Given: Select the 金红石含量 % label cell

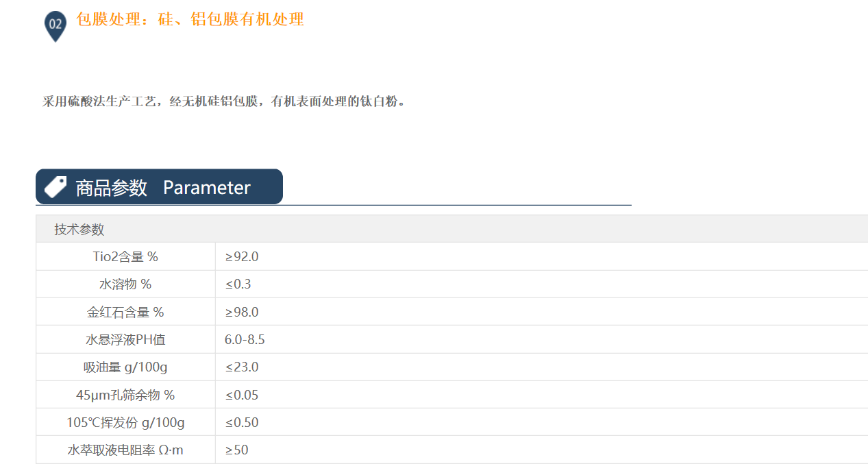Looking at the screenshot, I should 125,313.
